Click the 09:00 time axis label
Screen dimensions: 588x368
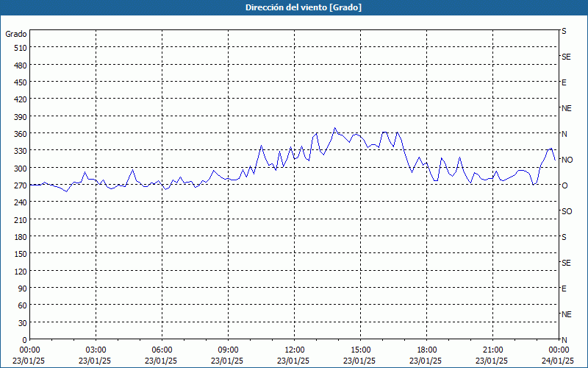228,350
